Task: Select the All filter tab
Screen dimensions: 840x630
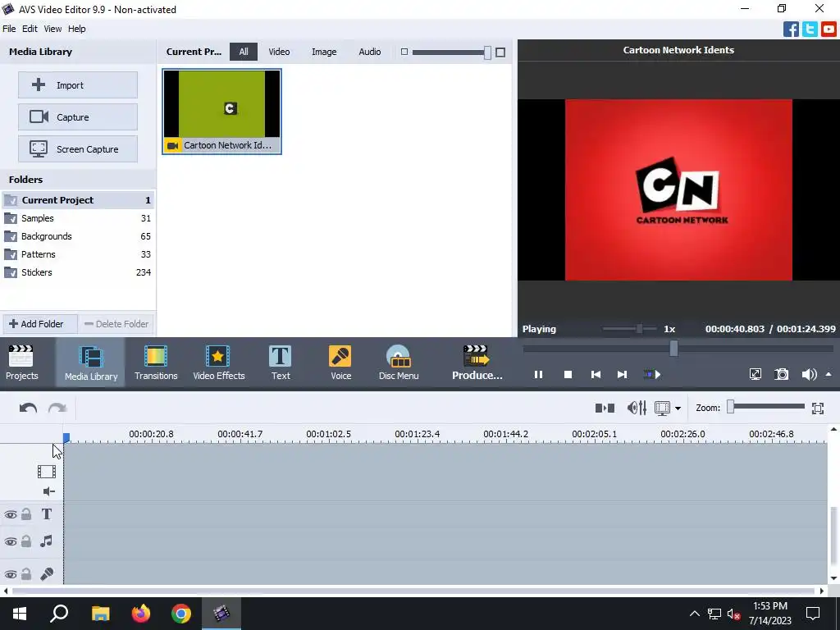Action: [244, 52]
